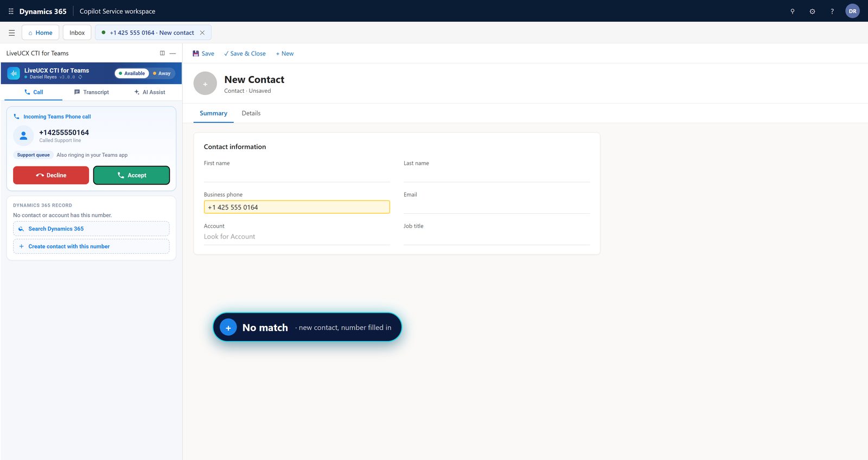Click the Dynamics 365 brand title

click(43, 11)
